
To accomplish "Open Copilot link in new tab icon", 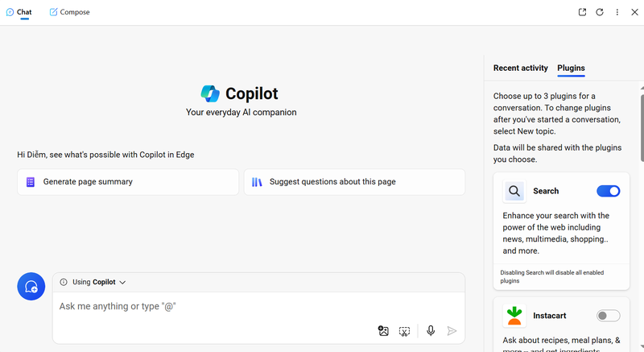I will point(582,12).
